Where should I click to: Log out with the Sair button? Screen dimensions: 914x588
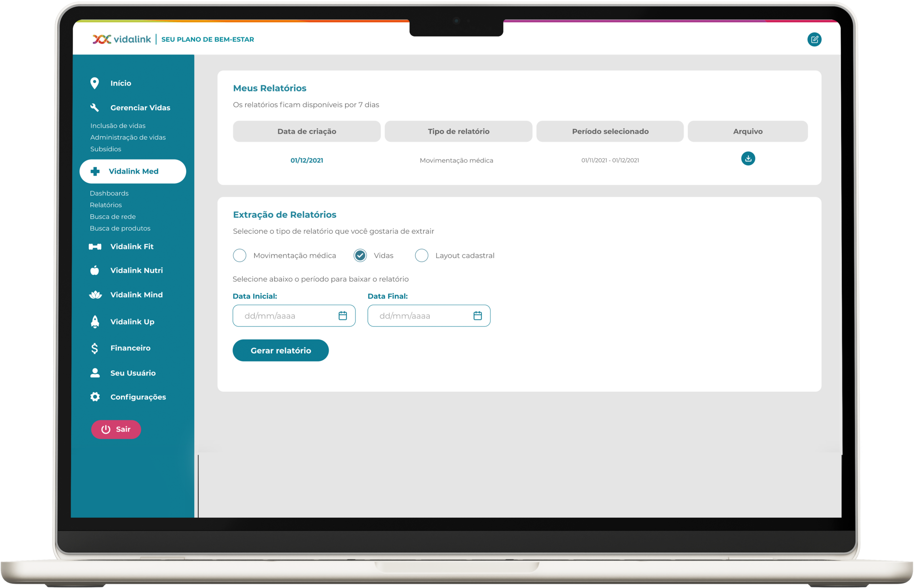(x=116, y=430)
